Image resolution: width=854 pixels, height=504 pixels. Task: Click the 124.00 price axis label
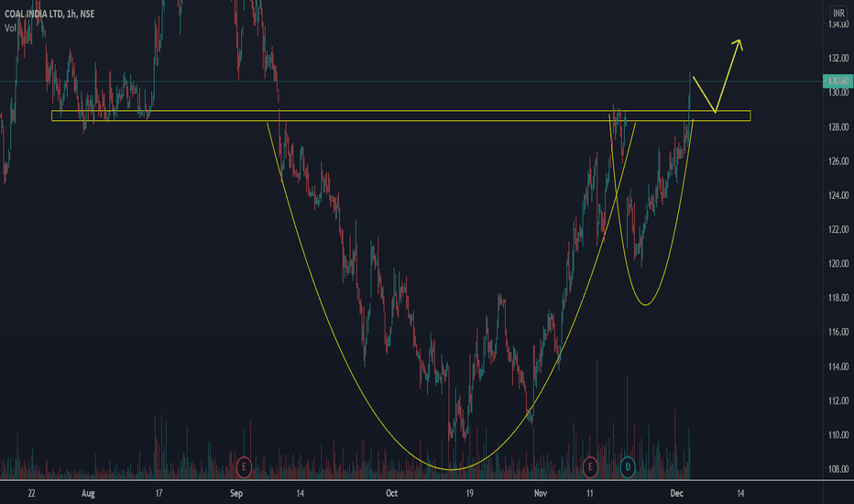(x=838, y=195)
